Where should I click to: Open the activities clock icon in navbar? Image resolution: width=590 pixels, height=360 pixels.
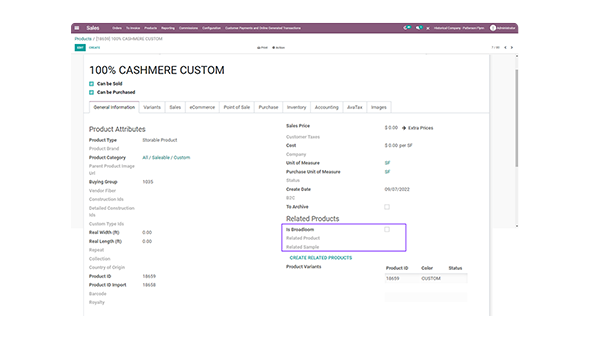[407, 28]
